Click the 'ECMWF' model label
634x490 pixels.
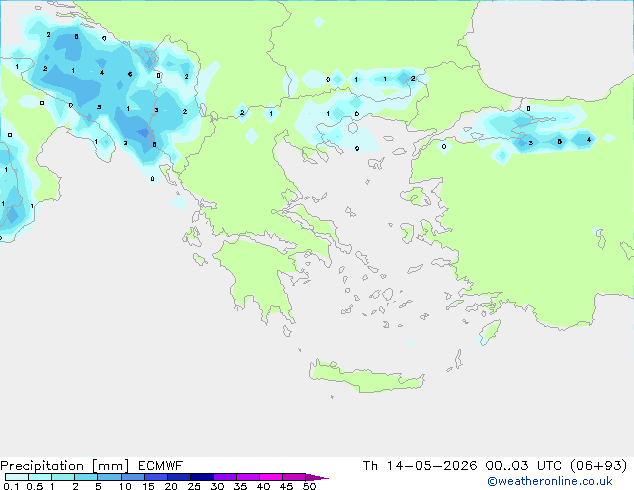pos(160,466)
